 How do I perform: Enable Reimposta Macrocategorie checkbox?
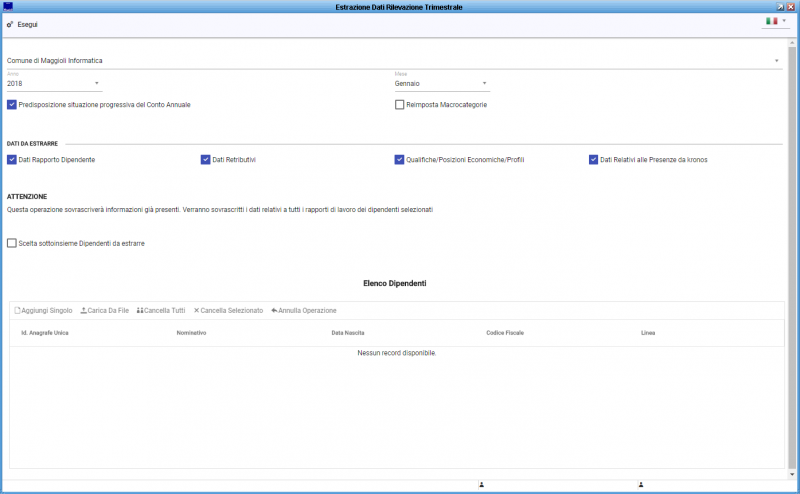[399, 105]
